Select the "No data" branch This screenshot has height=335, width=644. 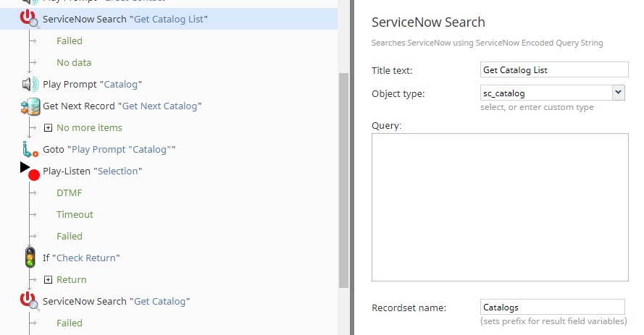74,63
